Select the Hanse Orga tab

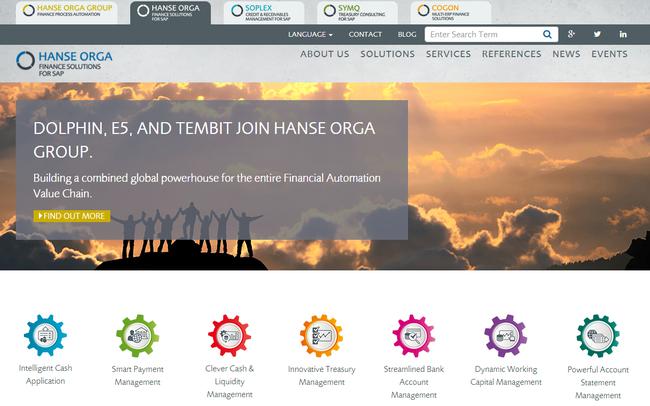pos(170,13)
